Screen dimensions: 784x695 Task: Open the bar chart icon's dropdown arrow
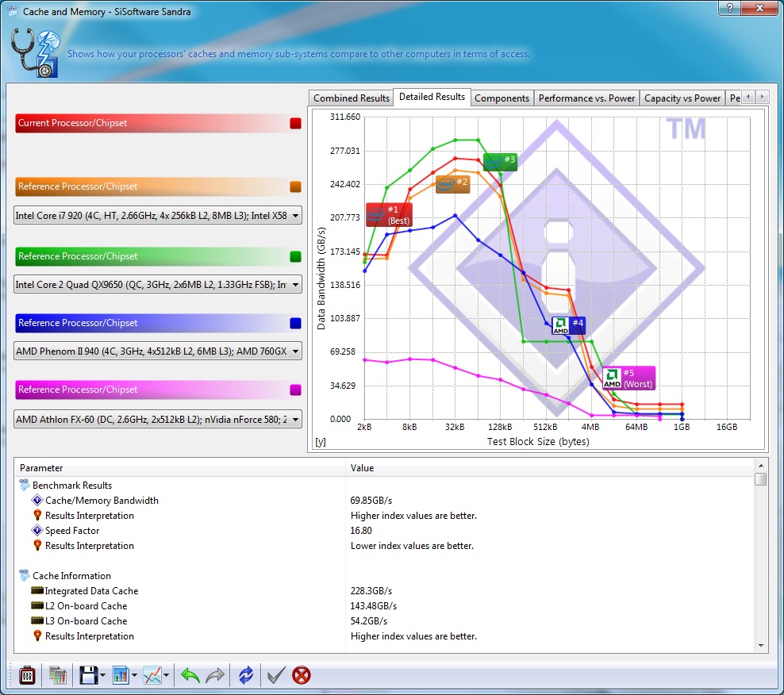tap(134, 675)
